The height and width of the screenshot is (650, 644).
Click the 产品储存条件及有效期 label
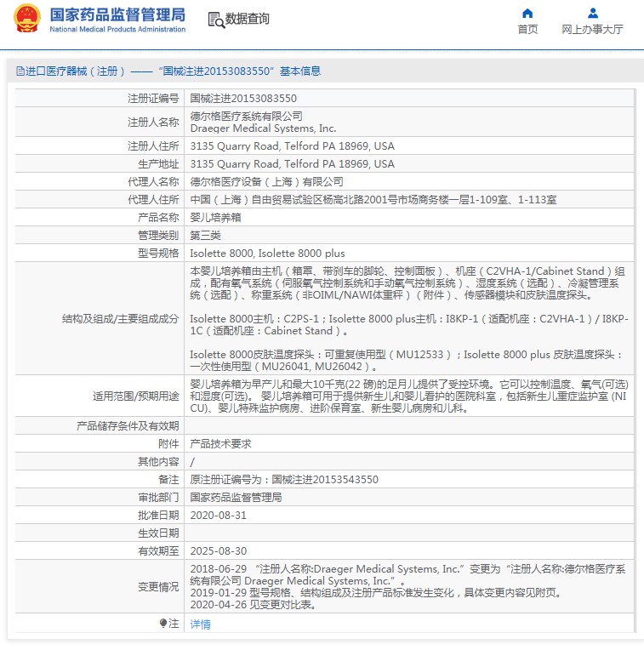(128, 425)
